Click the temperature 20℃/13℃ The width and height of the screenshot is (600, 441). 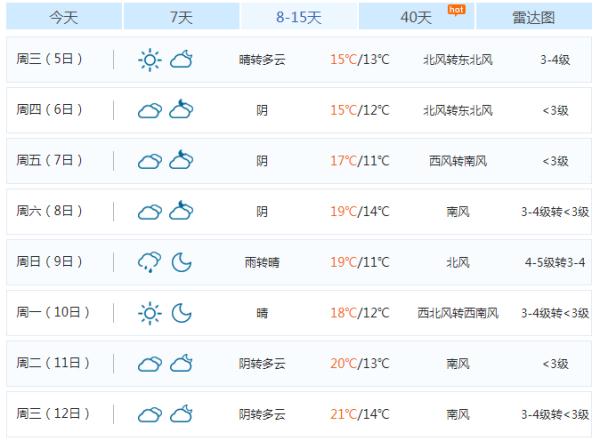pyautogui.click(x=360, y=363)
